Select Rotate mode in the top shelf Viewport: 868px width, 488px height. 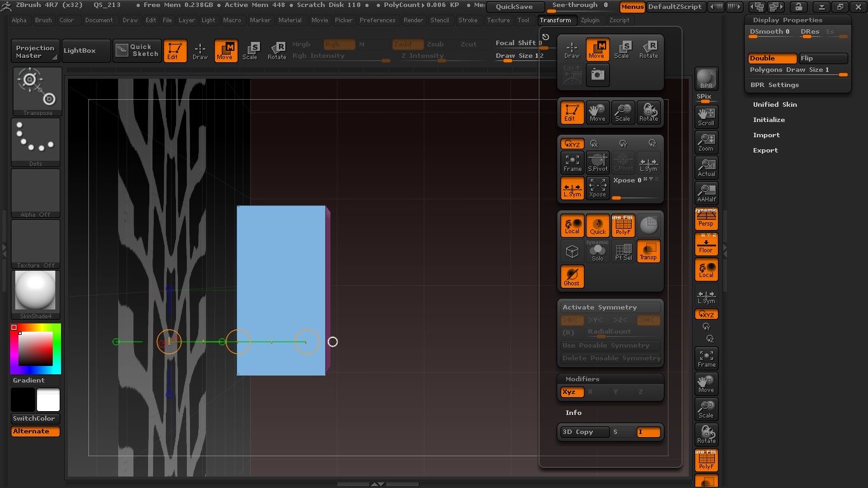[x=276, y=51]
